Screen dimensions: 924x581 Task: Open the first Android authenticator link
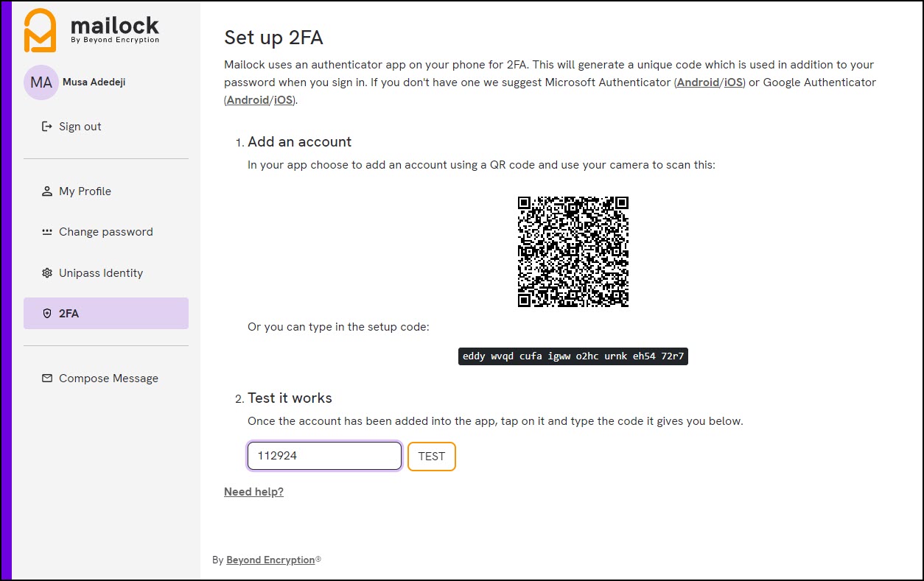pos(697,82)
